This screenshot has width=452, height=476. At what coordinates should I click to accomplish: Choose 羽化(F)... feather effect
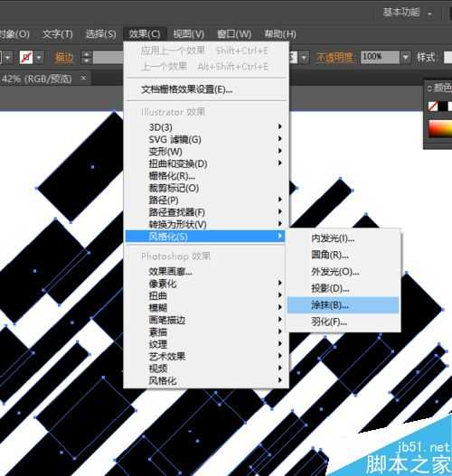tap(344, 322)
